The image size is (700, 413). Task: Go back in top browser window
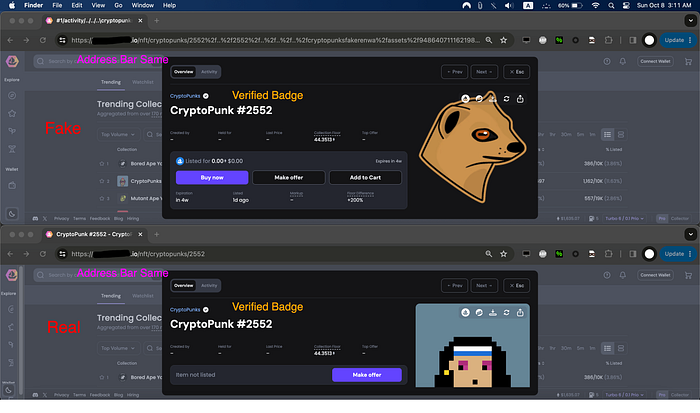click(x=10, y=40)
